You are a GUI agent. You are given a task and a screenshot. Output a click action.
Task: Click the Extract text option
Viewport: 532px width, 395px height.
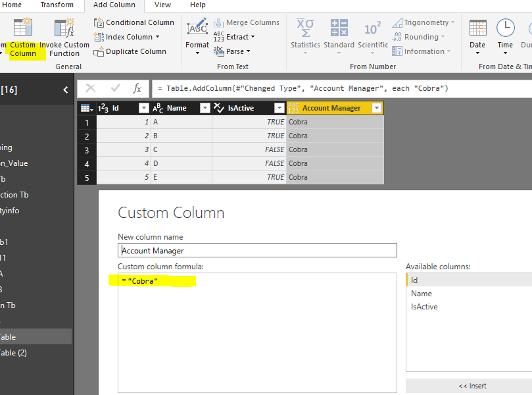[x=234, y=37]
